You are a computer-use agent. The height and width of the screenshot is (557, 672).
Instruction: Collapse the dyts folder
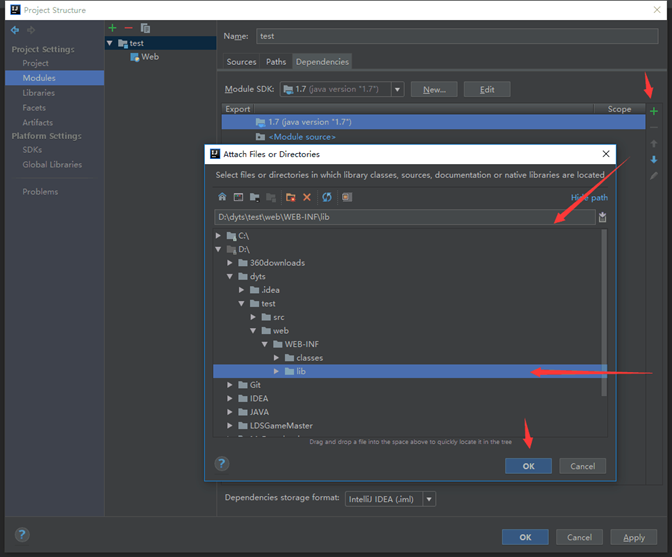click(x=230, y=276)
